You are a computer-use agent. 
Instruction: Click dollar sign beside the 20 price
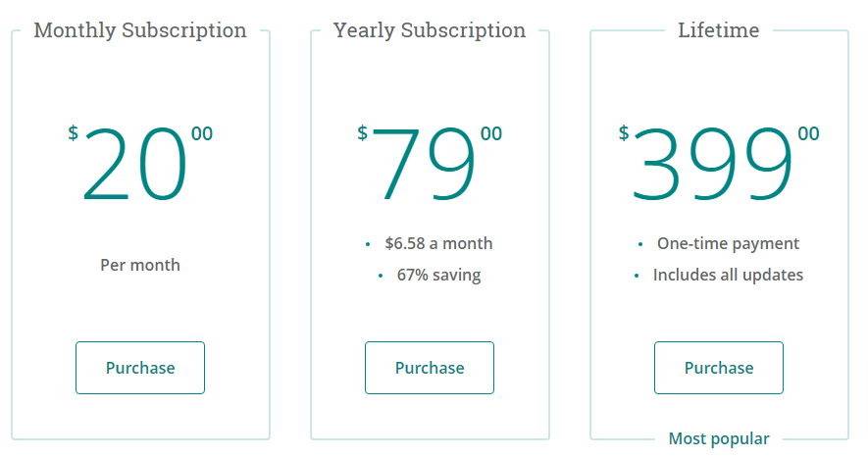74,133
